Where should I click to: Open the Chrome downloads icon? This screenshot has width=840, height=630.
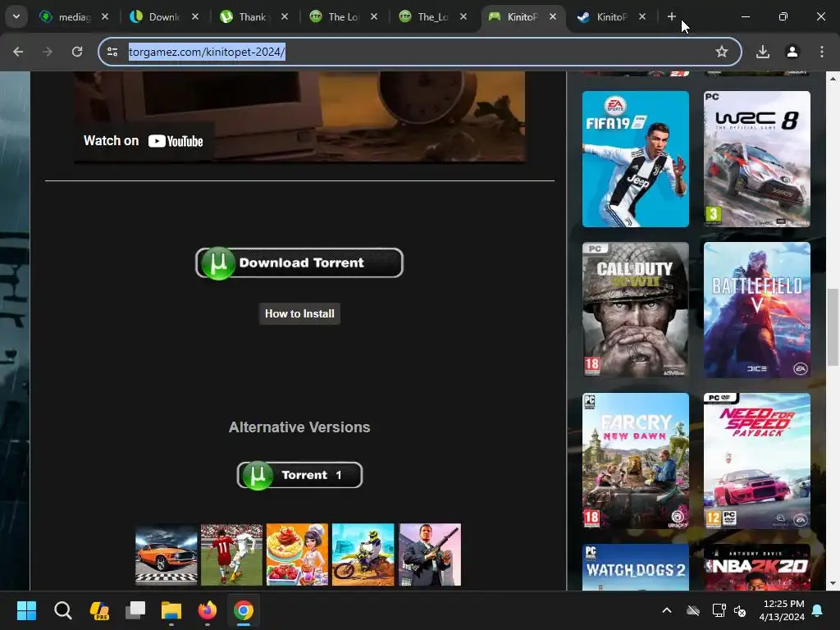point(763,52)
